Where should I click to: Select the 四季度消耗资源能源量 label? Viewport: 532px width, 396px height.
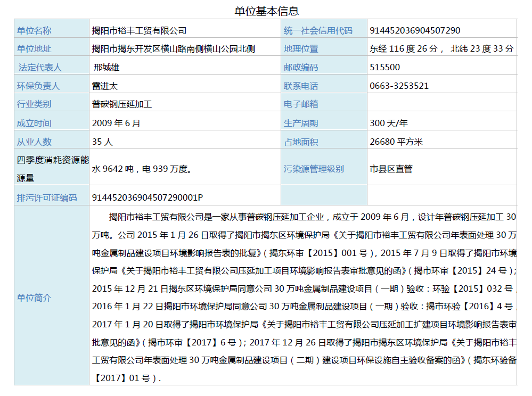coord(53,169)
